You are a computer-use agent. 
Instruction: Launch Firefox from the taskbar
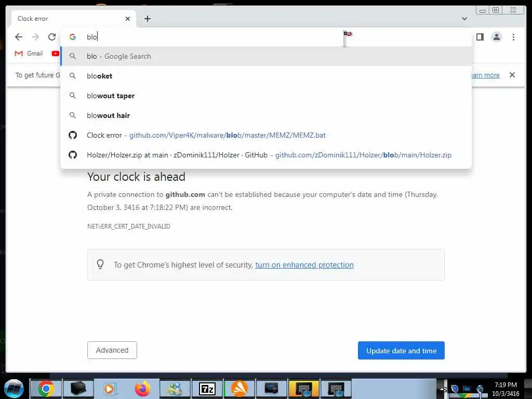(142, 389)
